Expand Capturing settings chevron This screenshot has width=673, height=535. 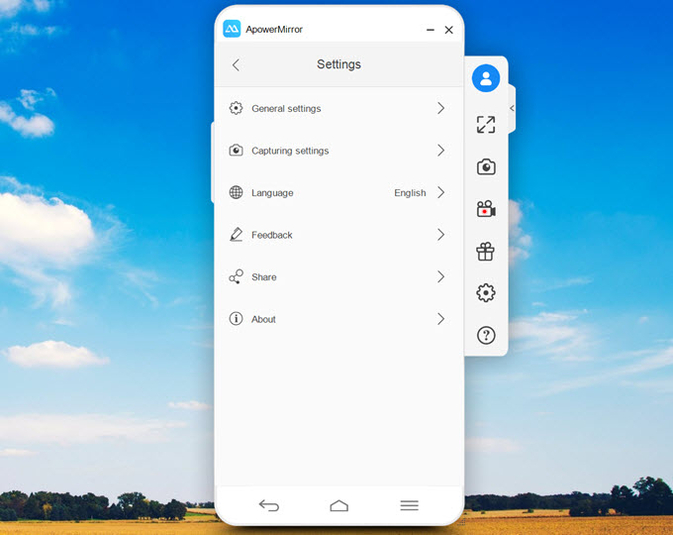point(441,150)
